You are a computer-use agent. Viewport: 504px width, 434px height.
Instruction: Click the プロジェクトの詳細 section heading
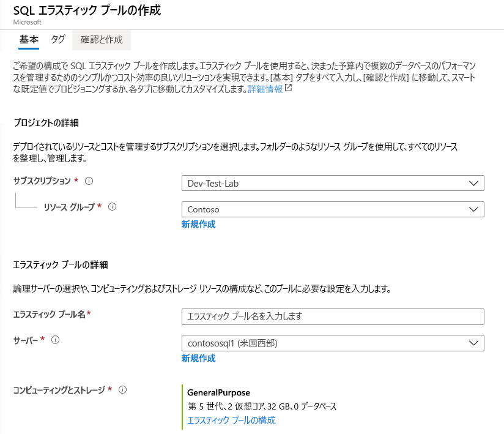pyautogui.click(x=46, y=123)
